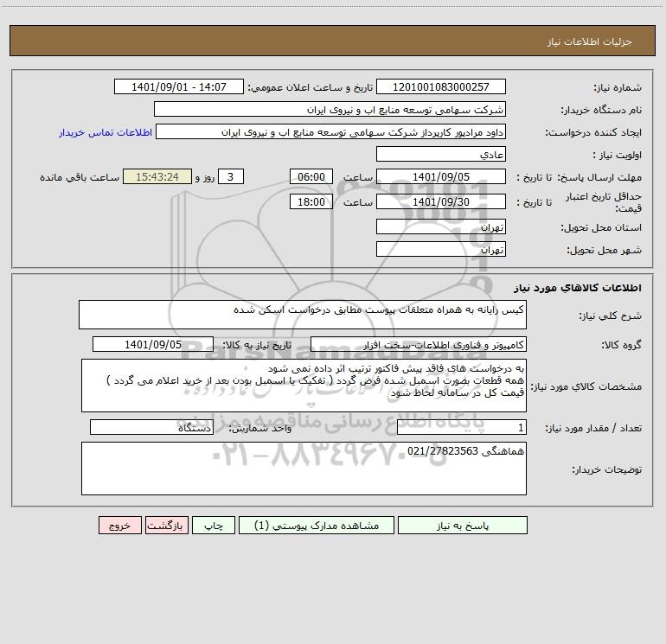Click the validity time field 18:00
Viewport: 666px width, 644px height.
tap(311, 201)
